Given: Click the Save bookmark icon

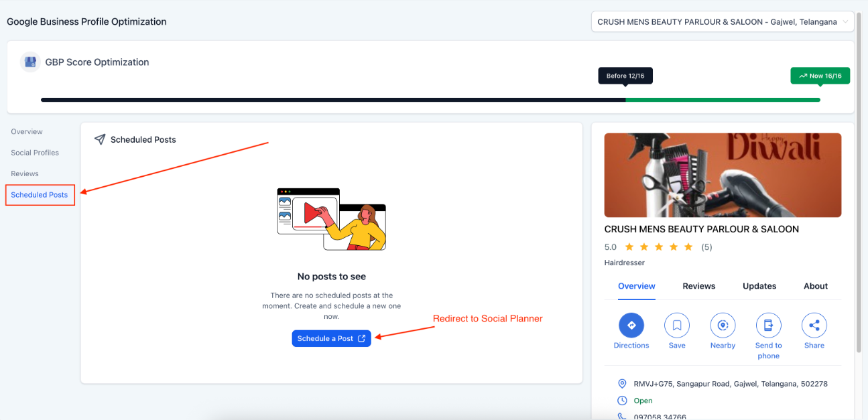Looking at the screenshot, I should 677,326.
